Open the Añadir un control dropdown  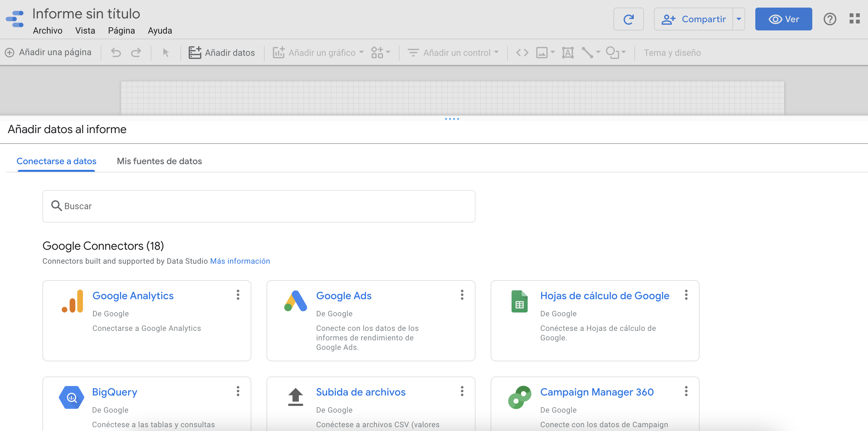click(x=453, y=53)
